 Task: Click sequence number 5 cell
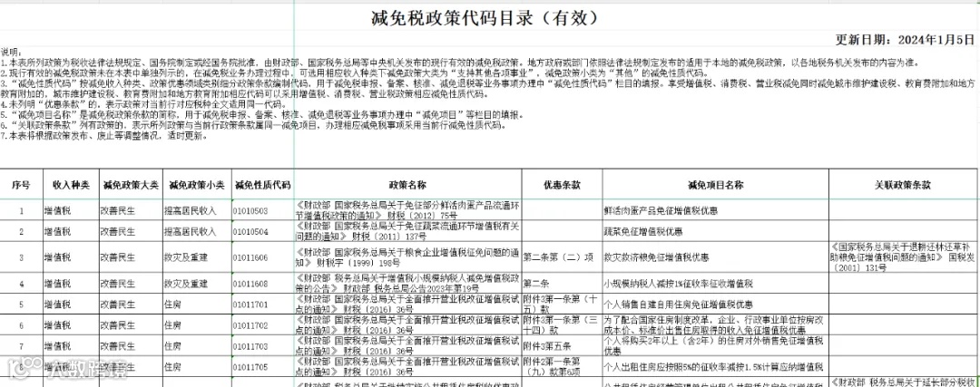tap(21, 305)
